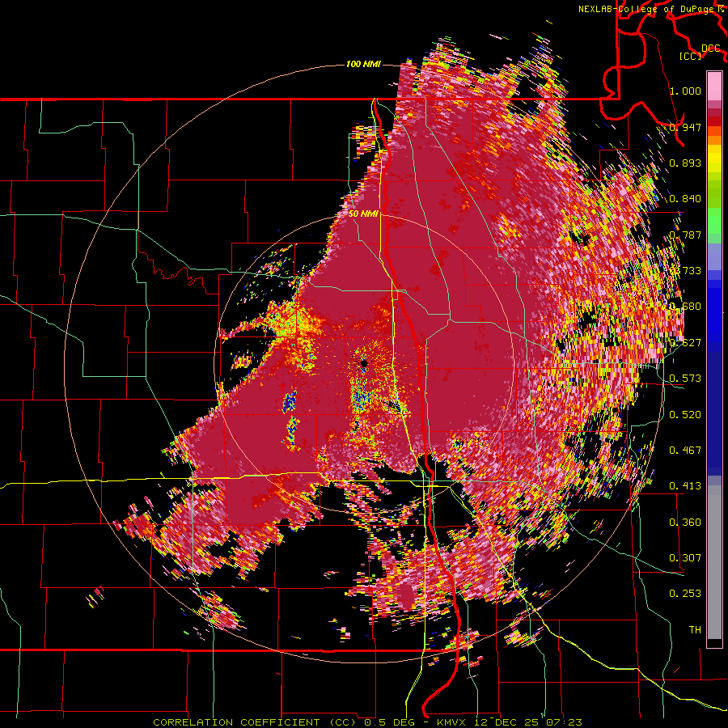Select the 0.467 scale value
The height and width of the screenshot is (728, 728).
685,450
